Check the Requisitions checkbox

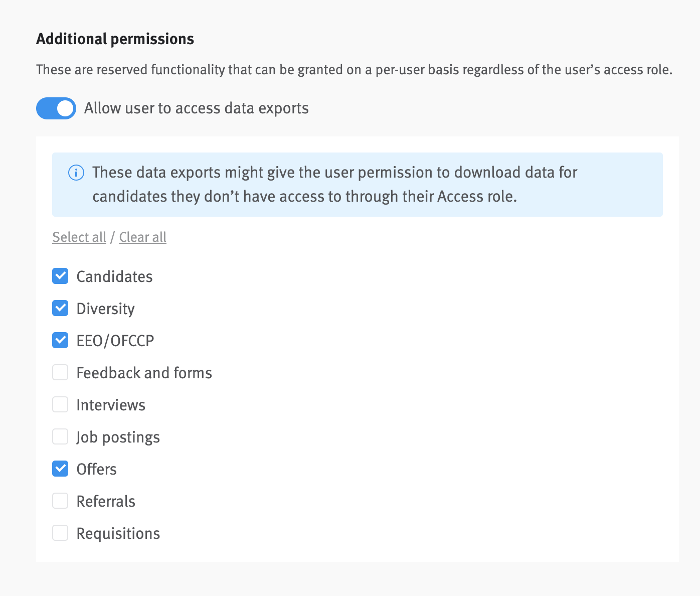pos(60,533)
